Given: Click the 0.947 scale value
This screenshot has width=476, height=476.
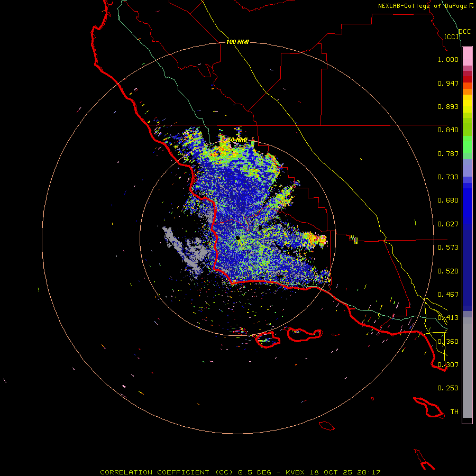Looking at the screenshot, I should tap(448, 83).
